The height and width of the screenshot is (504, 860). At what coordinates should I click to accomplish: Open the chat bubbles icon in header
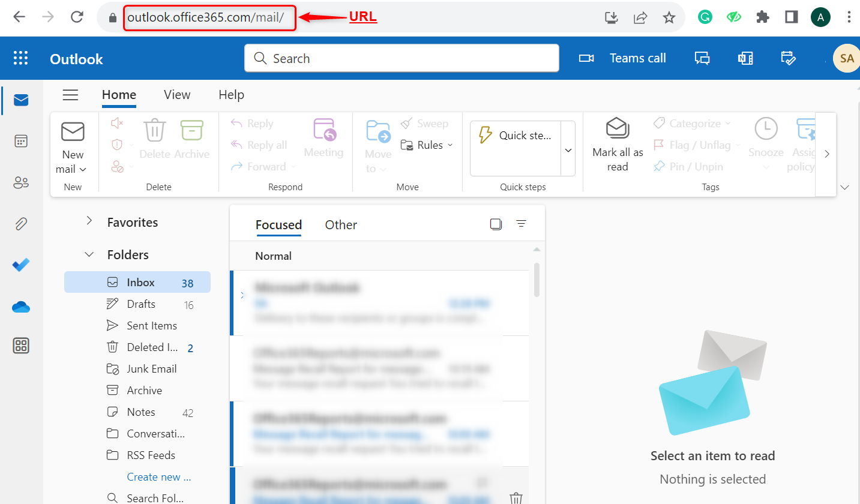click(702, 58)
